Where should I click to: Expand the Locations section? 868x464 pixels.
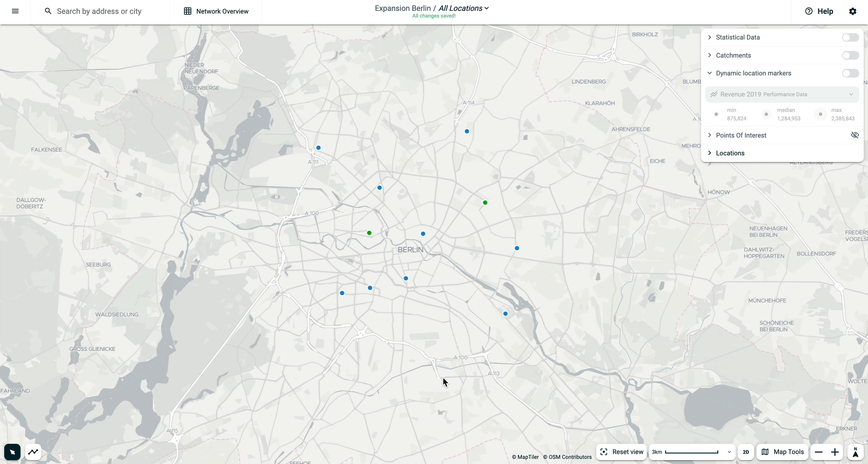pyautogui.click(x=710, y=153)
